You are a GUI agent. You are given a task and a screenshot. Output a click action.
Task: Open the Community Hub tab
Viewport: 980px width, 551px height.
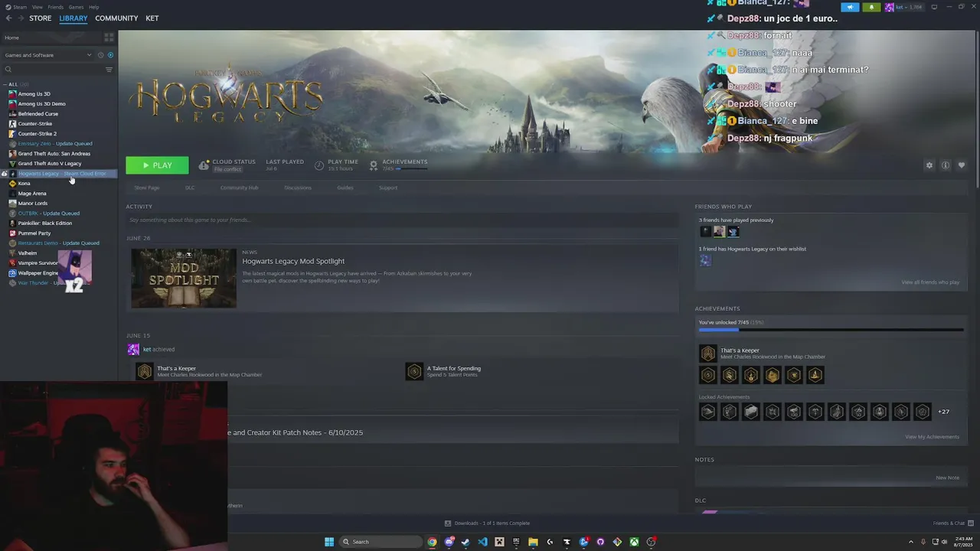pyautogui.click(x=239, y=187)
